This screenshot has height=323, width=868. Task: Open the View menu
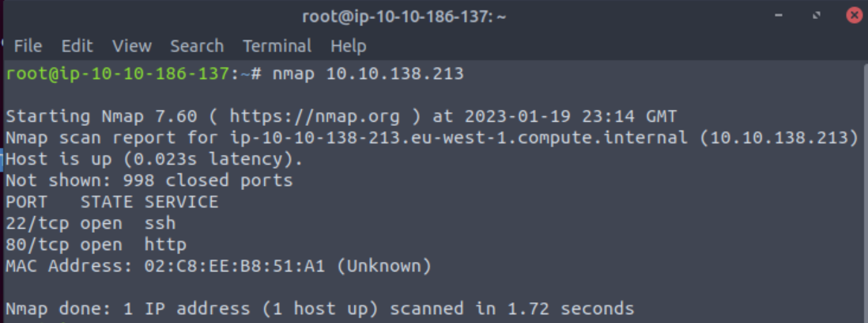pyautogui.click(x=131, y=46)
